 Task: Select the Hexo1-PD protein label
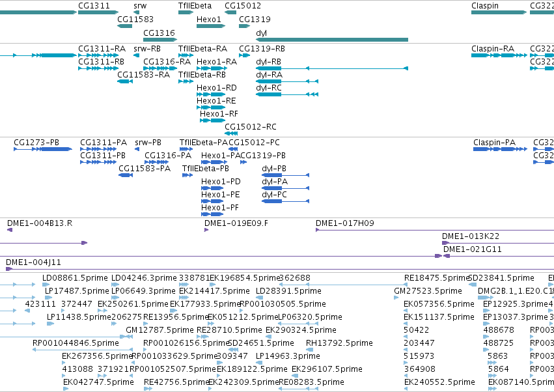coord(221,182)
